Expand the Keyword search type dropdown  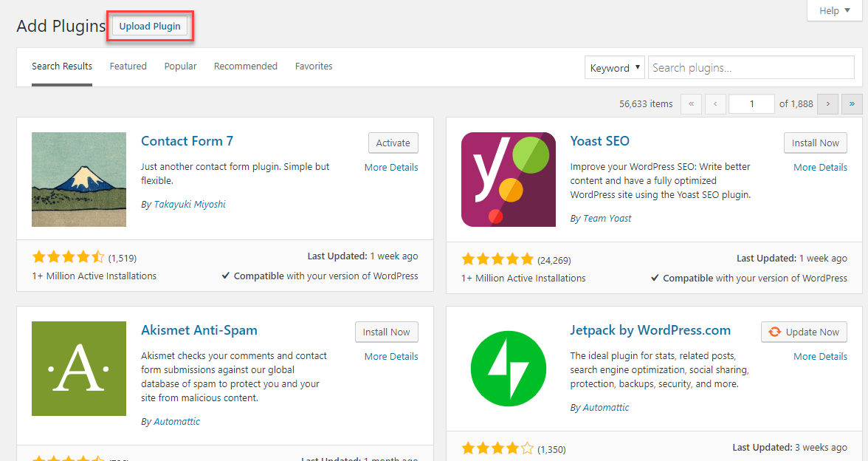click(614, 68)
